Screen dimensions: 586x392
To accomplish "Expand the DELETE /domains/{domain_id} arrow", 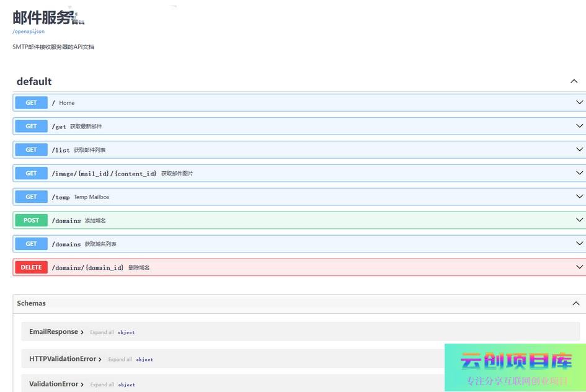I will tap(579, 268).
